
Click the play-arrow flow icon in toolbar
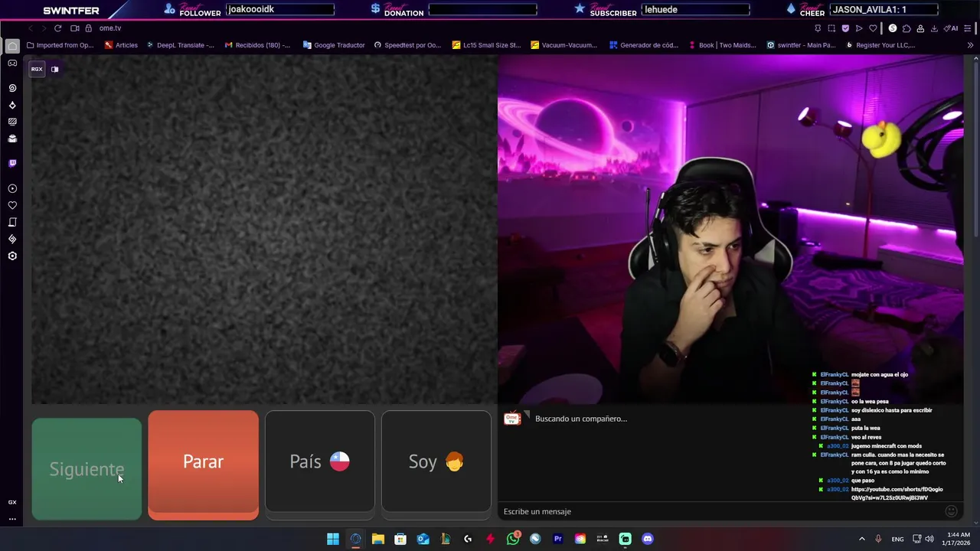point(859,28)
